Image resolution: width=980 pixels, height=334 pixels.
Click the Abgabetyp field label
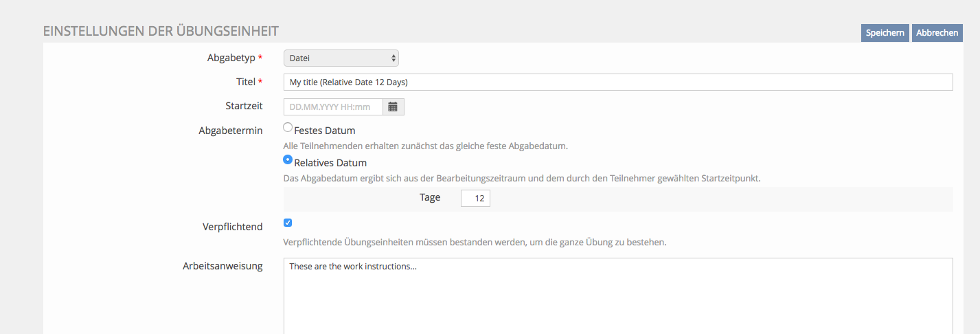(231, 58)
